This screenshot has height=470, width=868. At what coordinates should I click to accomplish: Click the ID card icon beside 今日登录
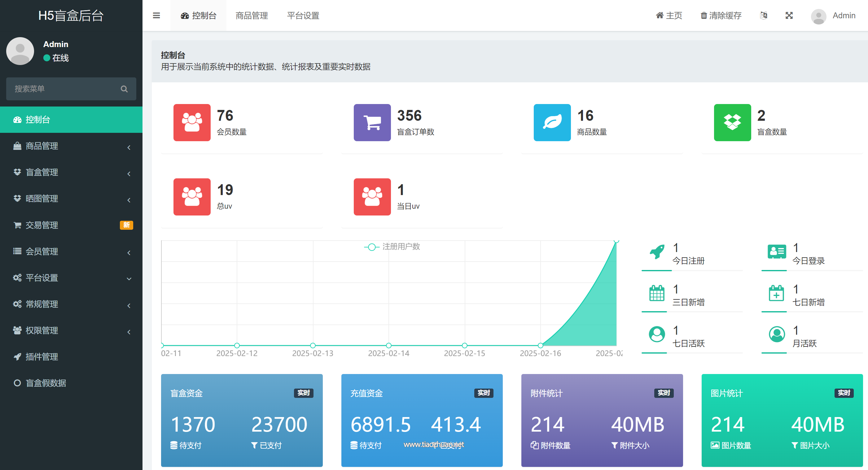point(777,252)
